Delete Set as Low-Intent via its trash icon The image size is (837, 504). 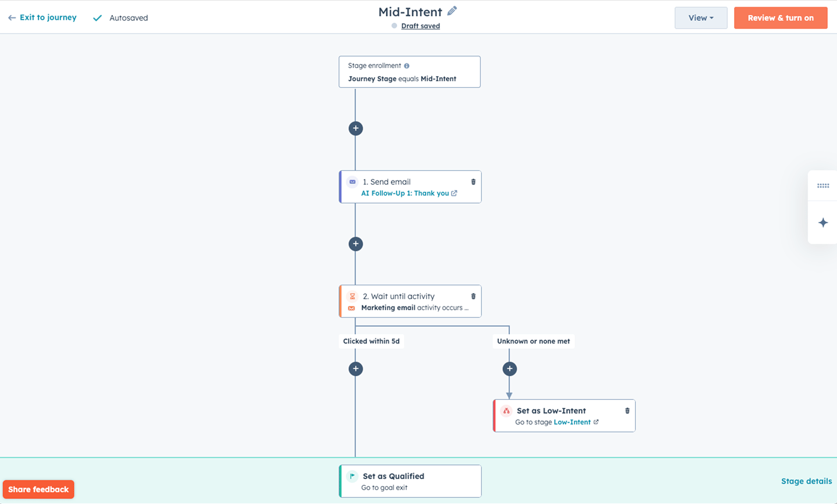[627, 410]
